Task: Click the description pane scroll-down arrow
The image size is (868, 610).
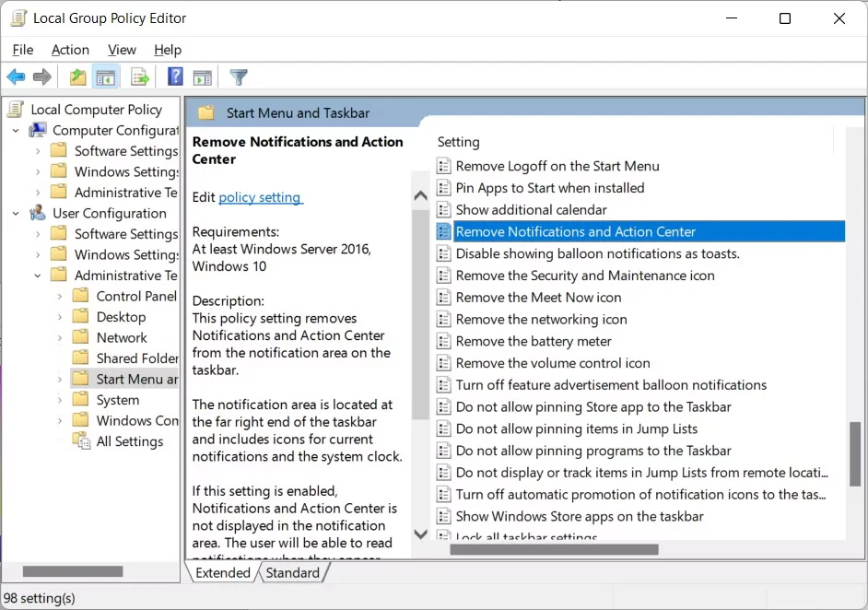Action: coord(420,534)
